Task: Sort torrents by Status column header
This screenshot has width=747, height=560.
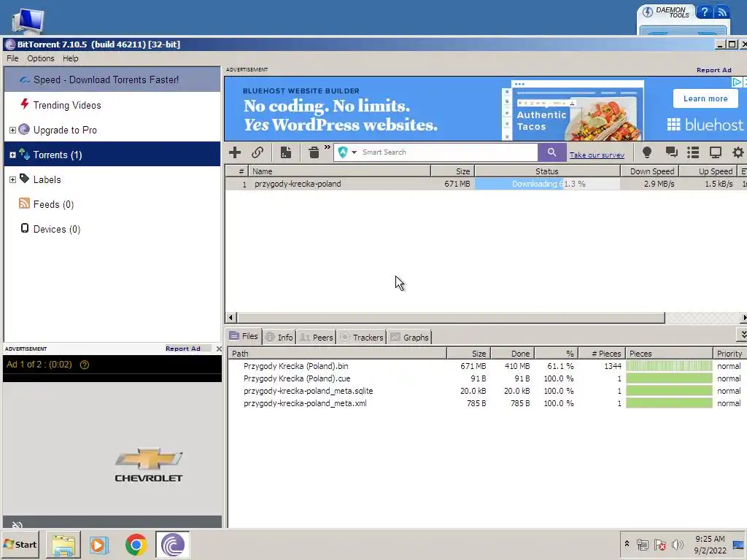Action: [x=547, y=171]
